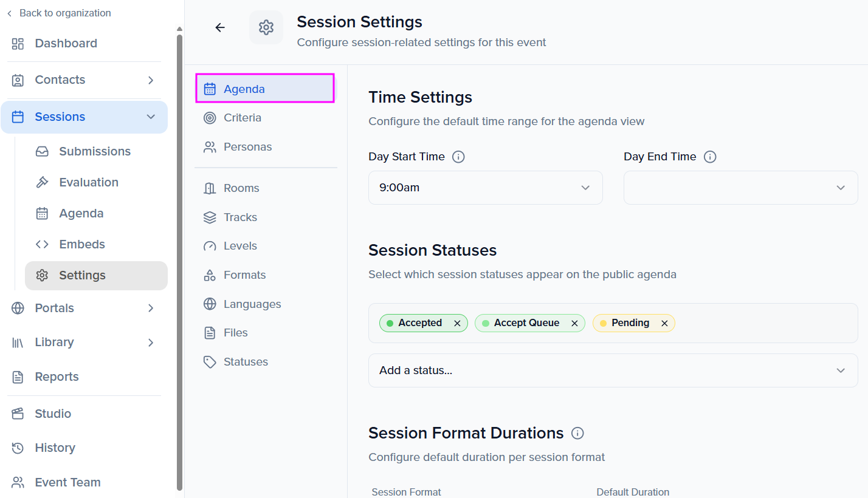The height and width of the screenshot is (498, 868).
Task: Click the Studio clapperboard icon in sidebar
Action: point(18,414)
